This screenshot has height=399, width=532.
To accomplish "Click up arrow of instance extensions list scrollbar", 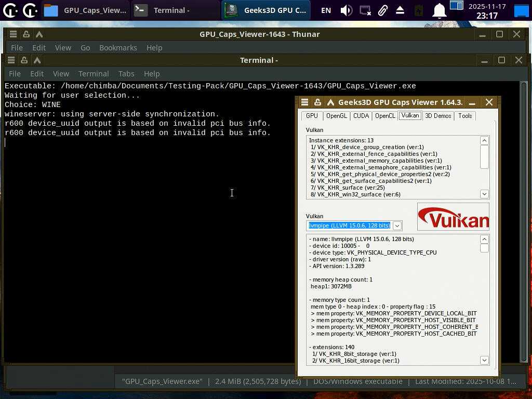I will pos(485,140).
